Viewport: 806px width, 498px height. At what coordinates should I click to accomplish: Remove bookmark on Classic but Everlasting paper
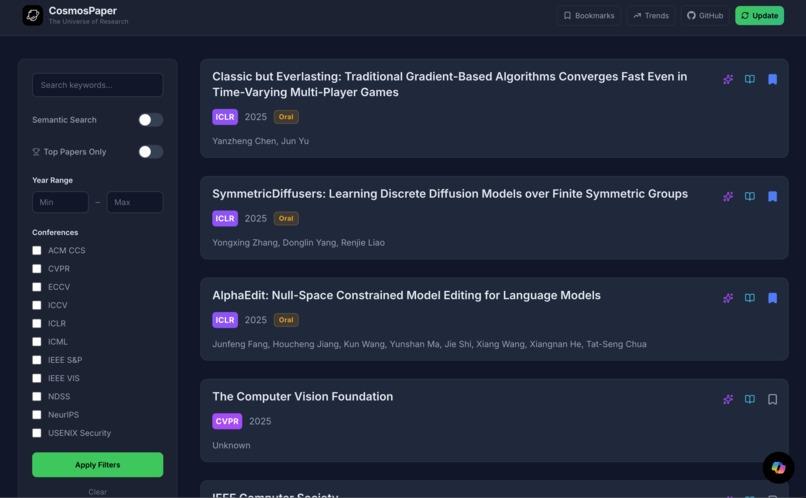[x=772, y=79]
